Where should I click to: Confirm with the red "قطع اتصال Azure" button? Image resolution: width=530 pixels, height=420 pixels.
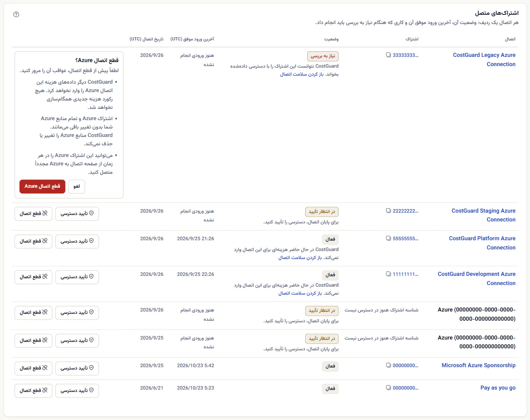(x=42, y=186)
